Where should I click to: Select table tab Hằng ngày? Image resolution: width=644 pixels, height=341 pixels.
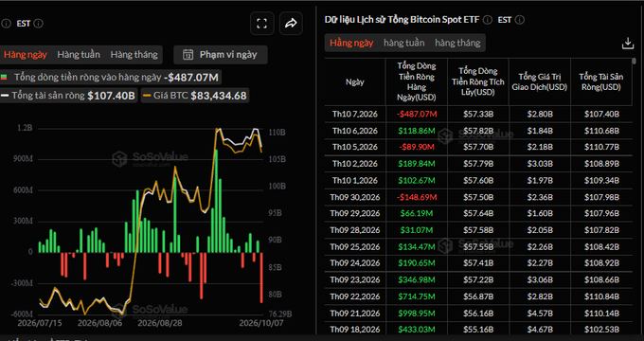(351, 43)
